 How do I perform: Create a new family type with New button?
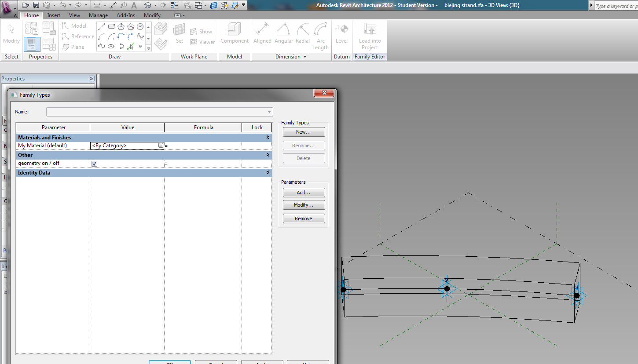point(304,131)
